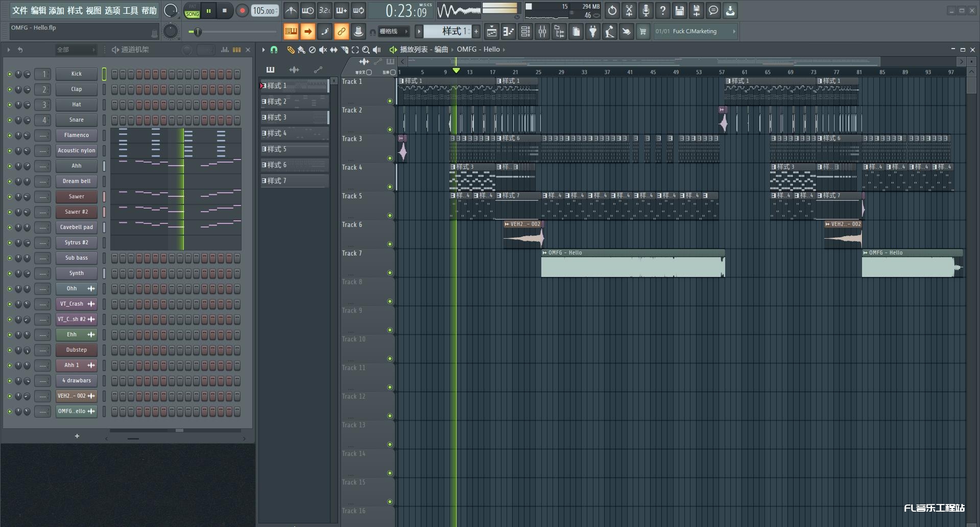
Task: Open the piano roll view button
Action: [508, 32]
